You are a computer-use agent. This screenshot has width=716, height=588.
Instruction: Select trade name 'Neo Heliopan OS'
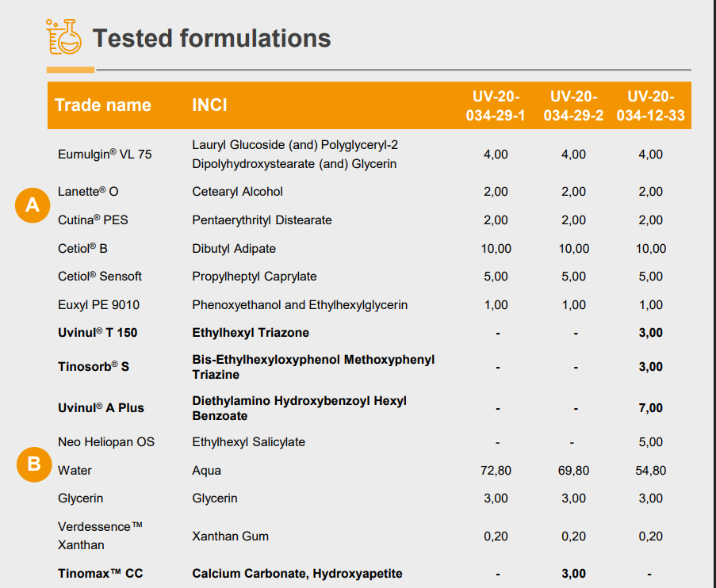[106, 442]
